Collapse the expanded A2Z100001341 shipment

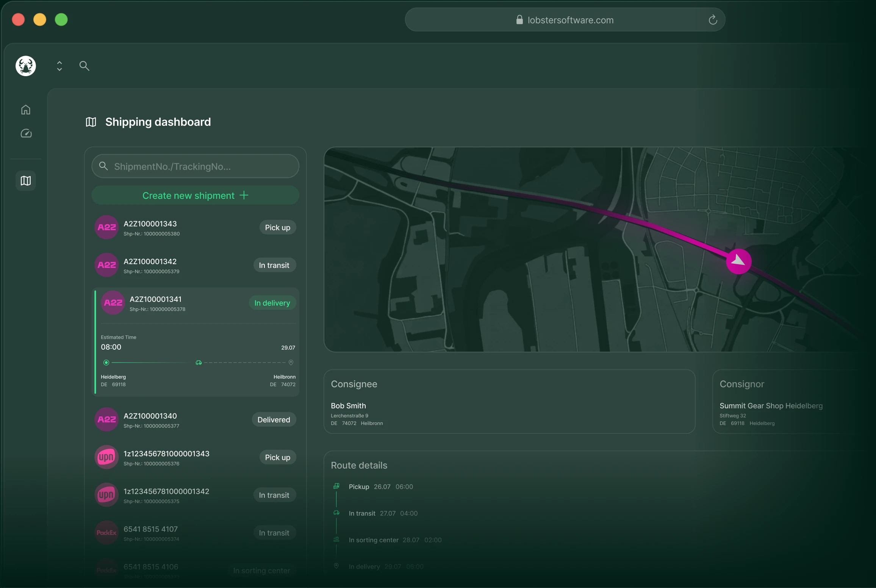[196, 303]
